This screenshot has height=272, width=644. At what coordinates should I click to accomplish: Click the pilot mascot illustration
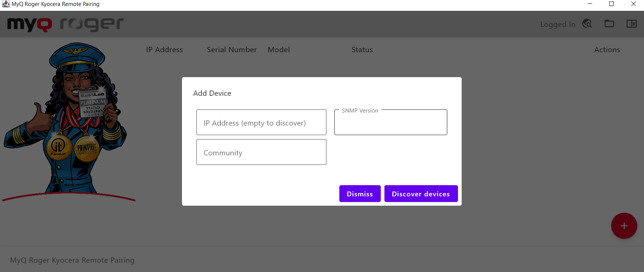68,121
